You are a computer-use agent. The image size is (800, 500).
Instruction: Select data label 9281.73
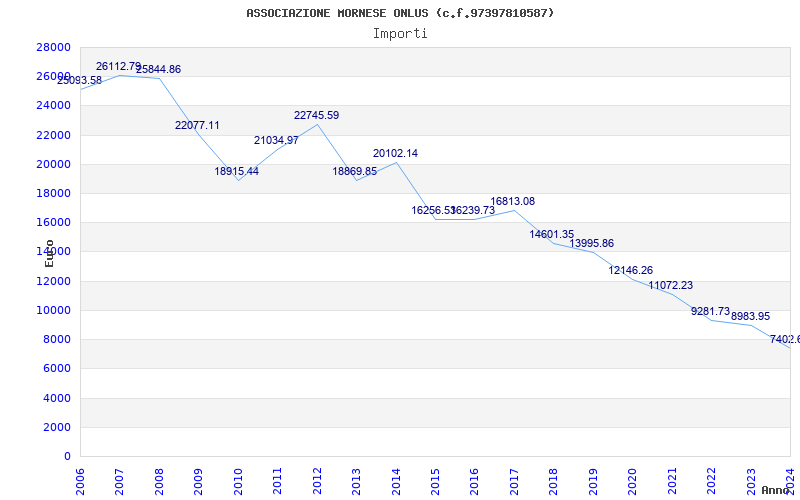pyautogui.click(x=711, y=311)
